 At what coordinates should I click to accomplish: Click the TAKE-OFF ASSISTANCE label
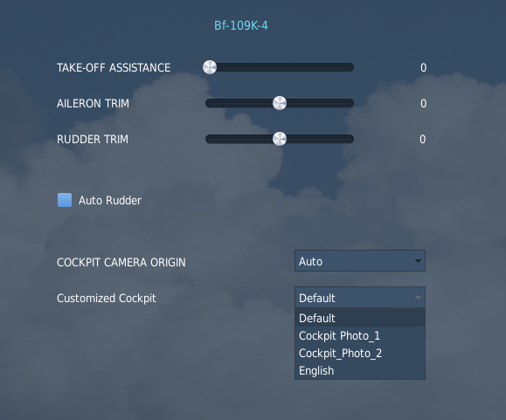point(114,68)
